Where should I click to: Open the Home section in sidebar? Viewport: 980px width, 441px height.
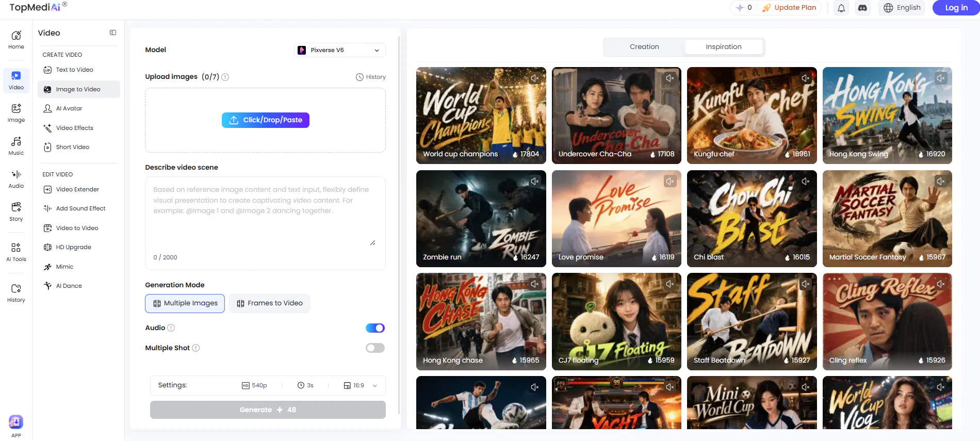click(16, 40)
